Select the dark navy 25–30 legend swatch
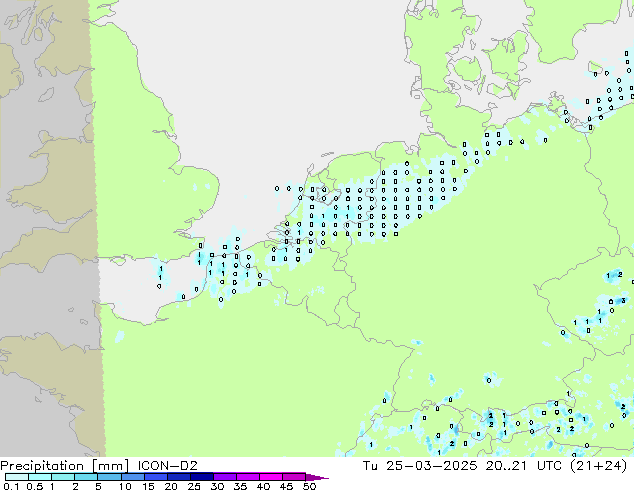 pyautogui.click(x=202, y=477)
